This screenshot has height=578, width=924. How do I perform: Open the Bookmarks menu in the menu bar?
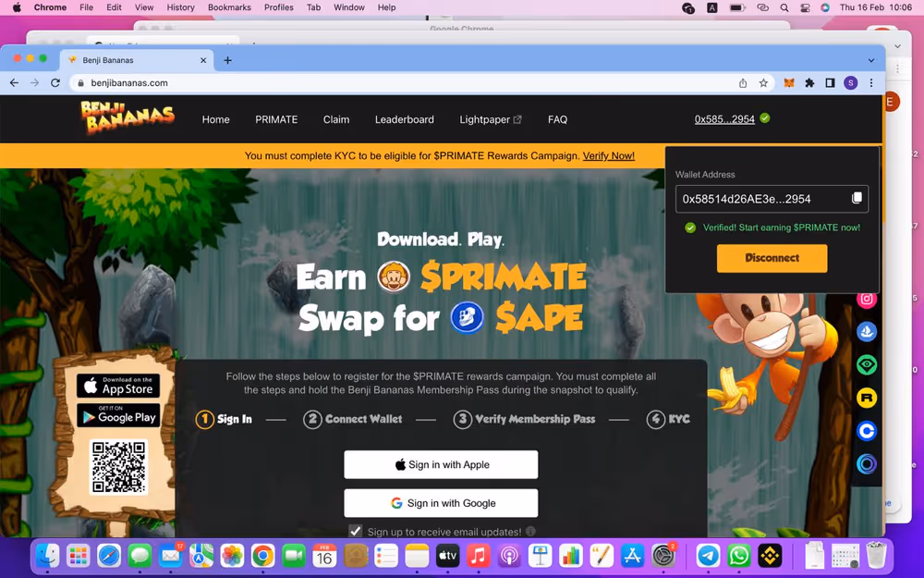point(229,7)
